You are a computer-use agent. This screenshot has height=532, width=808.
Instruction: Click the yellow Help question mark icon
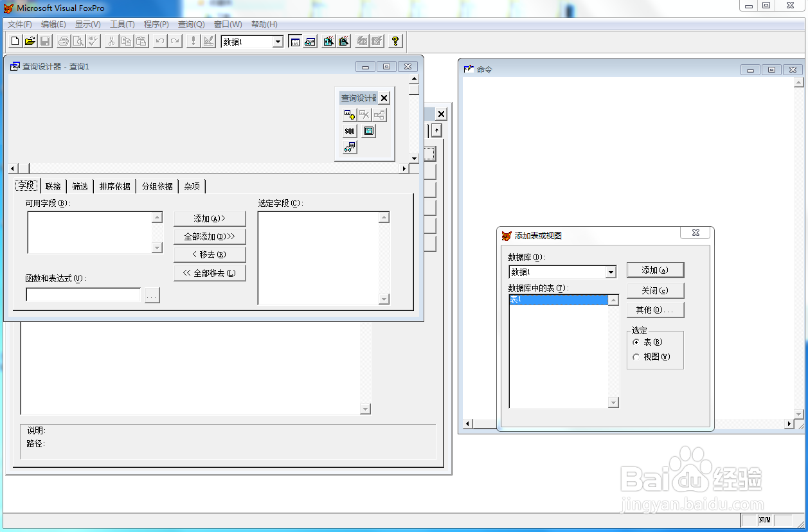coord(395,42)
